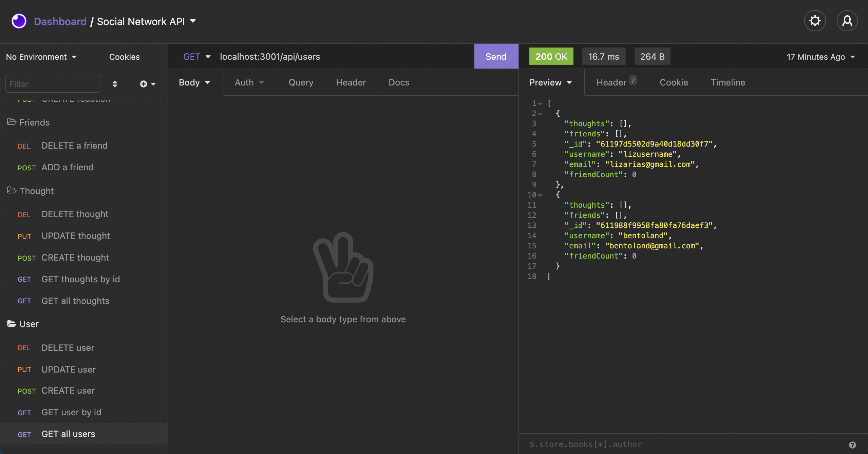Open the GET method dropdown
Viewport: 868px width, 454px height.
tap(197, 57)
